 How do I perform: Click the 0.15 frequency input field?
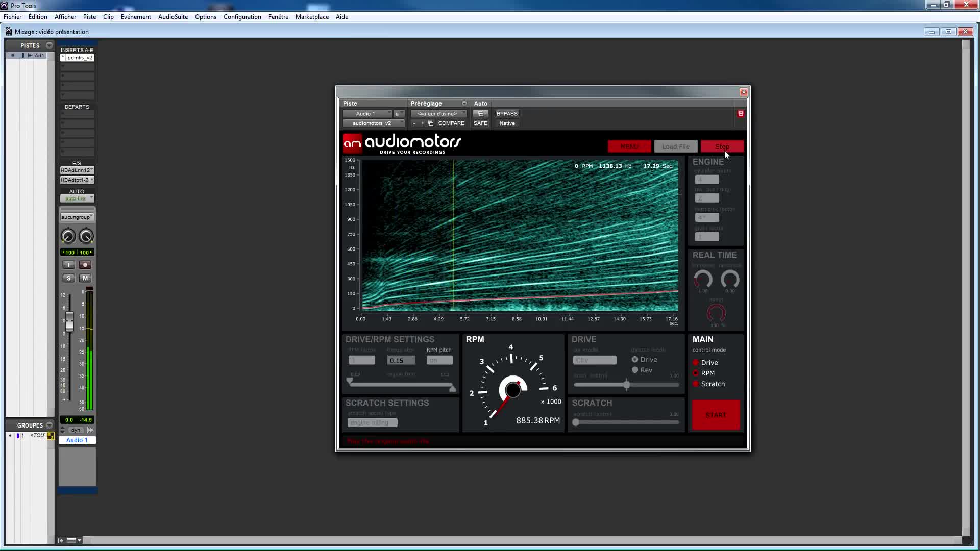click(401, 361)
